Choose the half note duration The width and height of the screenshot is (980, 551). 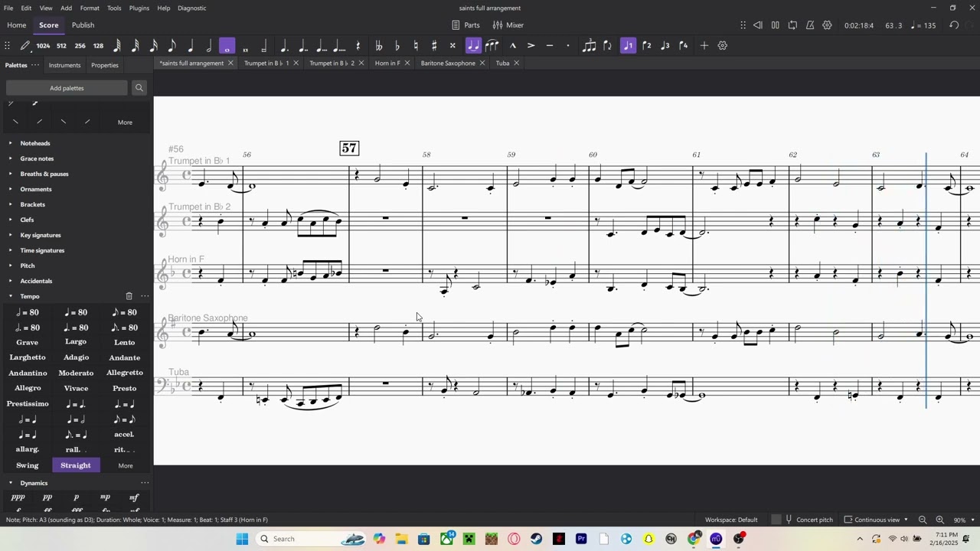point(209,46)
